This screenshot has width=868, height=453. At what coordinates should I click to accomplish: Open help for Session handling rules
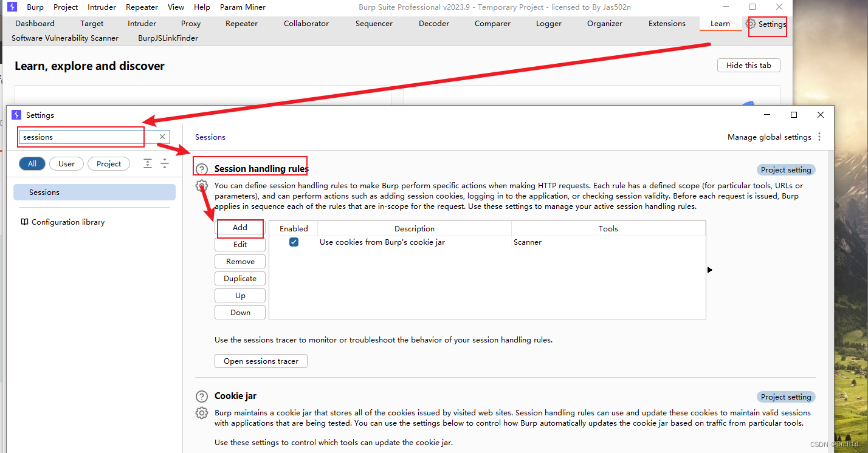coord(202,169)
